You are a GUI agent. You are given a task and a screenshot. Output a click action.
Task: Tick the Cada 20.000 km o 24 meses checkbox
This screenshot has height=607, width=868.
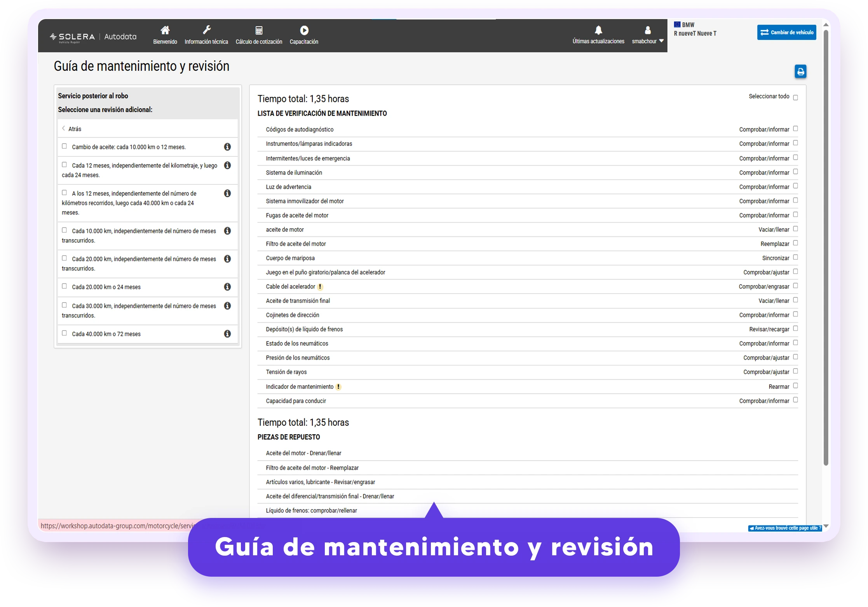coord(64,286)
